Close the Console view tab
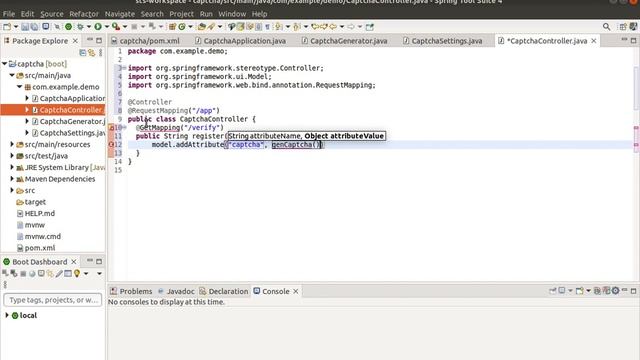Viewport: 640px width, 360px height. pos(296,291)
